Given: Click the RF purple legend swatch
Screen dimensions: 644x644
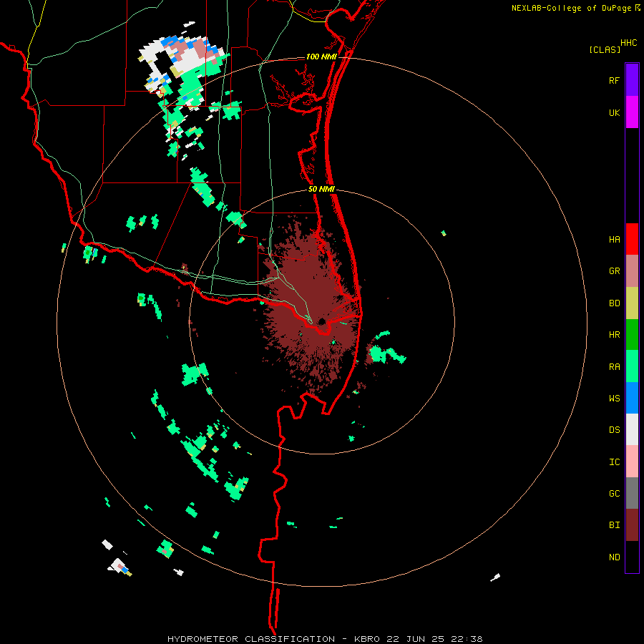Looking at the screenshot, I should [x=632, y=80].
